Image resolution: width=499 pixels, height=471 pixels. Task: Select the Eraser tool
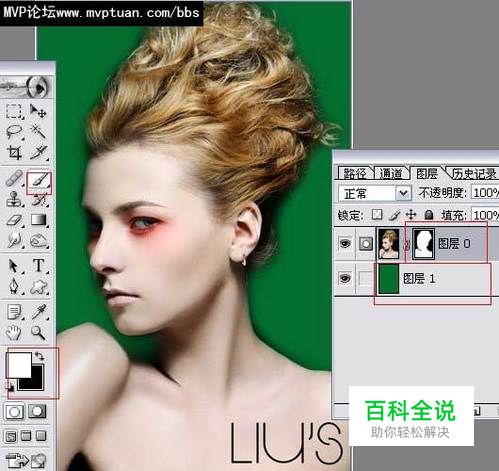coord(14,220)
